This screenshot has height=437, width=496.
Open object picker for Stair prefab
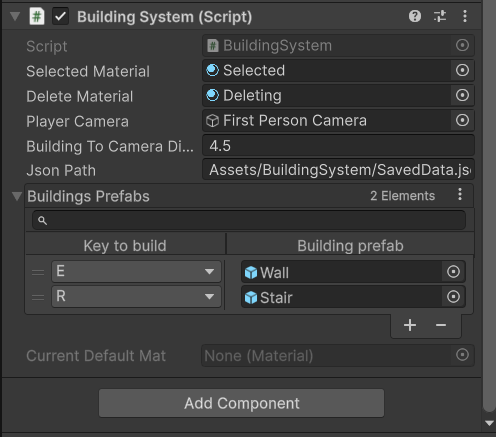click(x=453, y=297)
